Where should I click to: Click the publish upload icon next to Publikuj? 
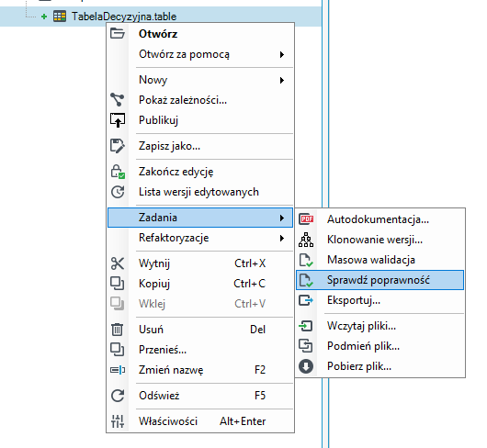[118, 120]
